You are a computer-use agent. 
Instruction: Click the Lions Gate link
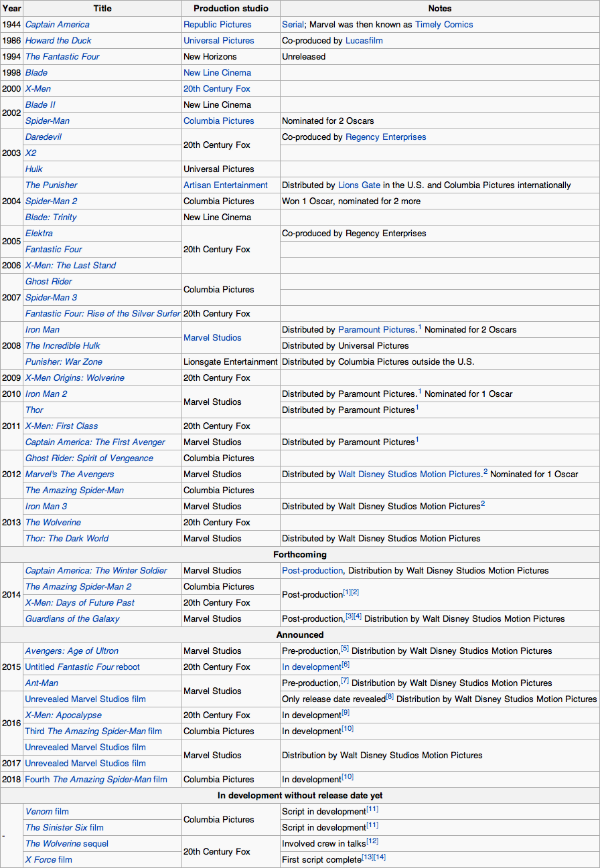(x=358, y=185)
